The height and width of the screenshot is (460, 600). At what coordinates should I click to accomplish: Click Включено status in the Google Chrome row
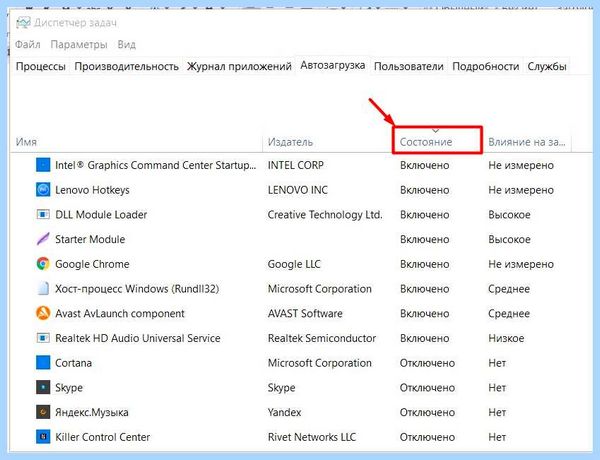click(x=425, y=264)
